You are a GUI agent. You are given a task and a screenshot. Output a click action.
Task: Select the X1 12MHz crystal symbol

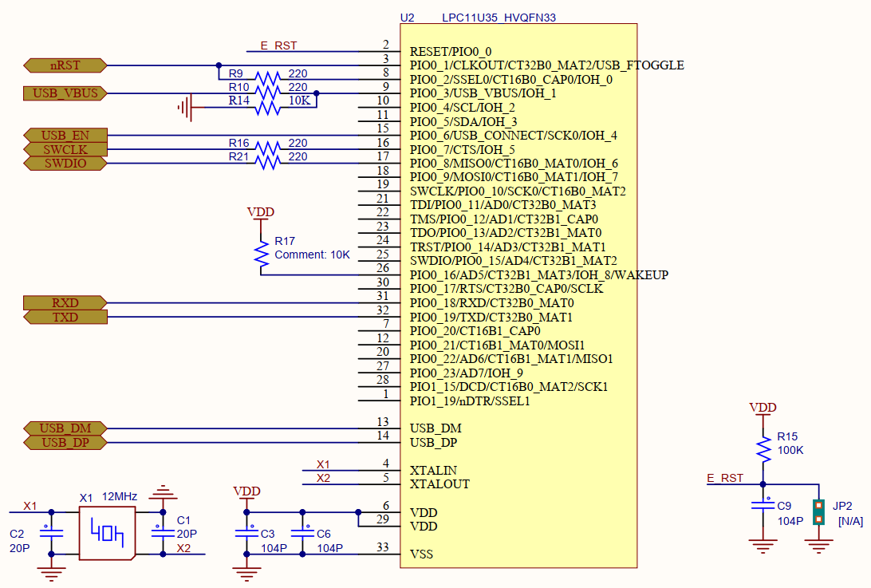pos(107,534)
